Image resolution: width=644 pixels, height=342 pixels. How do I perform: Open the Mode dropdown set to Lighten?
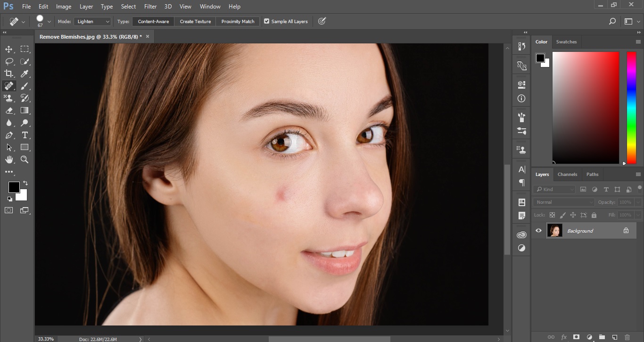92,21
